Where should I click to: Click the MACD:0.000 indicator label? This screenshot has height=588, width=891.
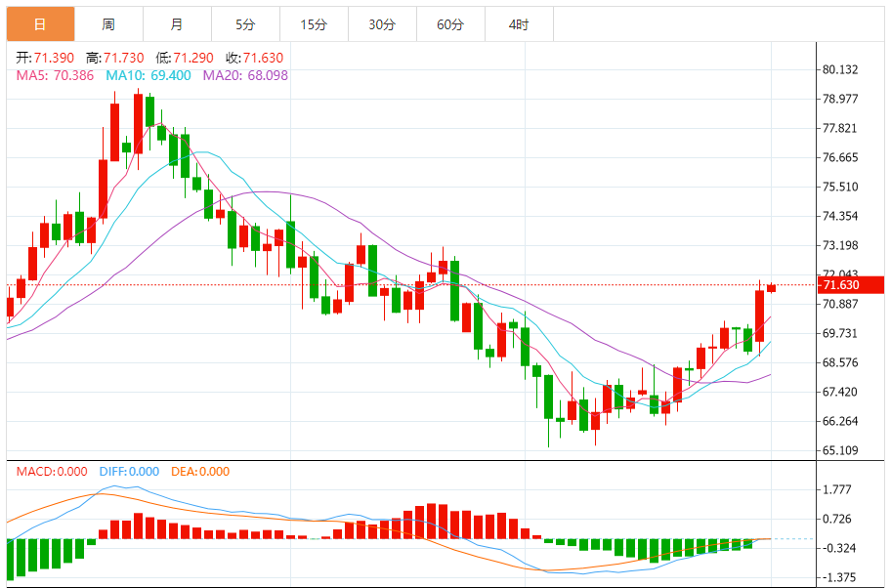(52, 472)
